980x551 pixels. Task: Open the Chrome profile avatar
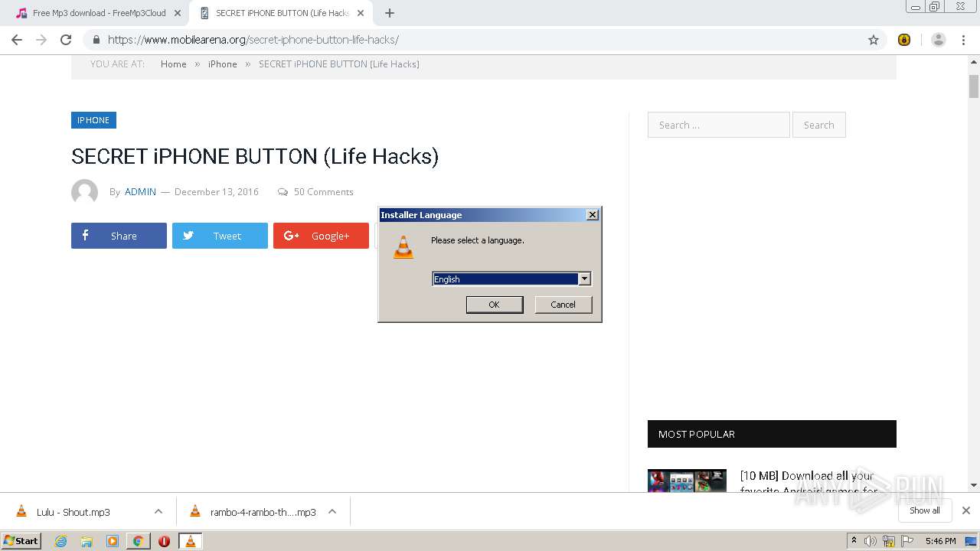tap(939, 40)
